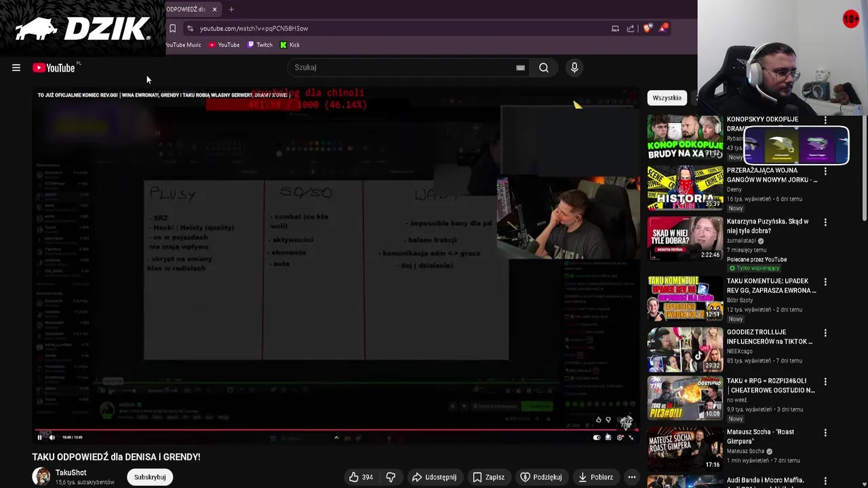Open the Taku + RPG cheaterowe video thumbnail
The width and height of the screenshot is (868, 488).
pos(685,398)
